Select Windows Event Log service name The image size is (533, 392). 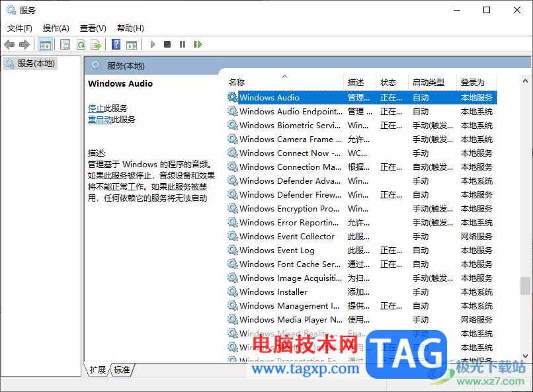[x=276, y=251]
